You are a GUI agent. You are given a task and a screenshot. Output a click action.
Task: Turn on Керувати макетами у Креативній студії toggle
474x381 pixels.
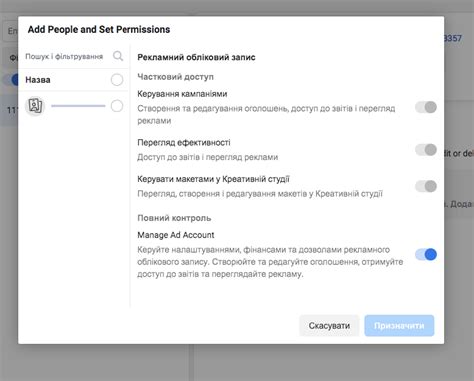426,186
